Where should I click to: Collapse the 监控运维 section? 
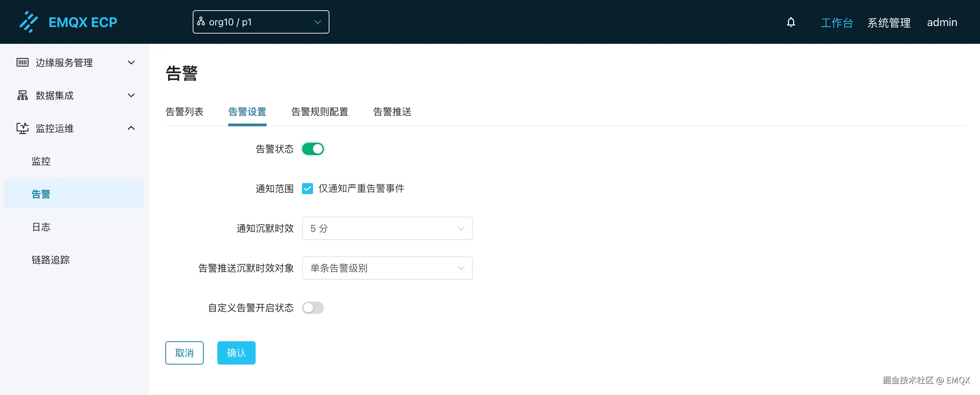(131, 128)
